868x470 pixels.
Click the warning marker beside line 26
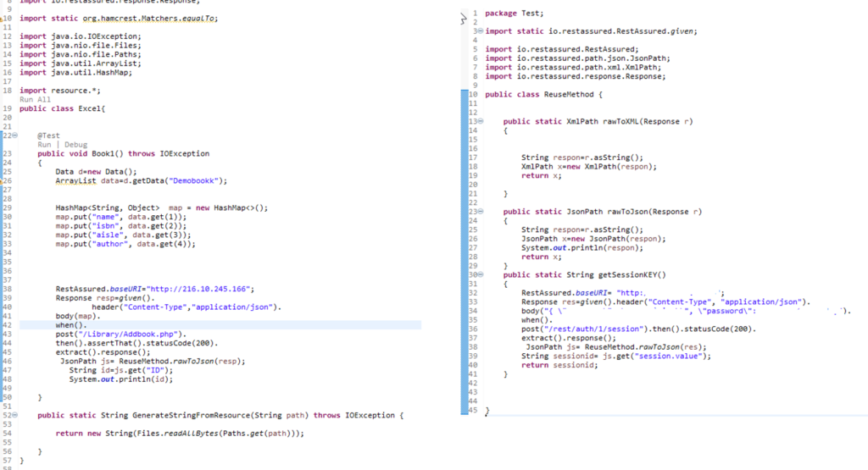point(3,180)
